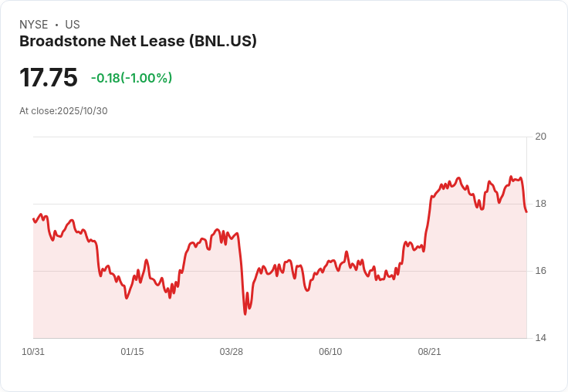Select the 17.75 price value
Viewport: 568px width, 392px height.
[x=49, y=77]
